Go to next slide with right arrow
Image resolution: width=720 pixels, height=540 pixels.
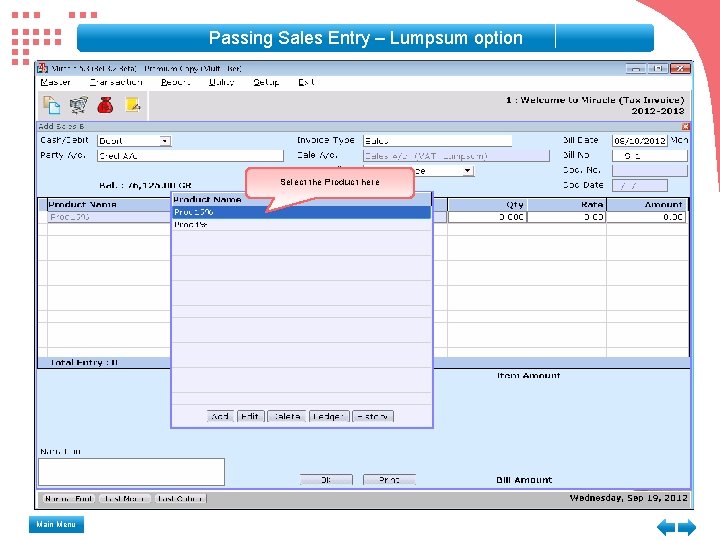pyautogui.click(x=687, y=527)
